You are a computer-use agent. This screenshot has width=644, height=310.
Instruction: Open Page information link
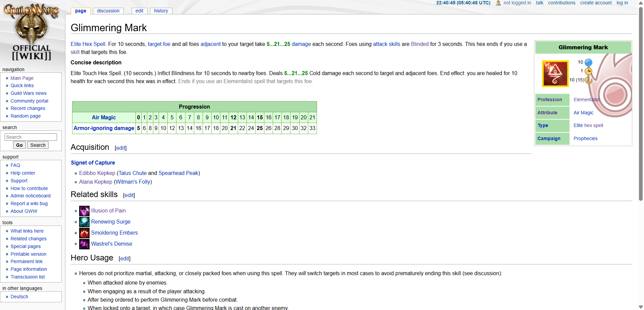tap(29, 269)
